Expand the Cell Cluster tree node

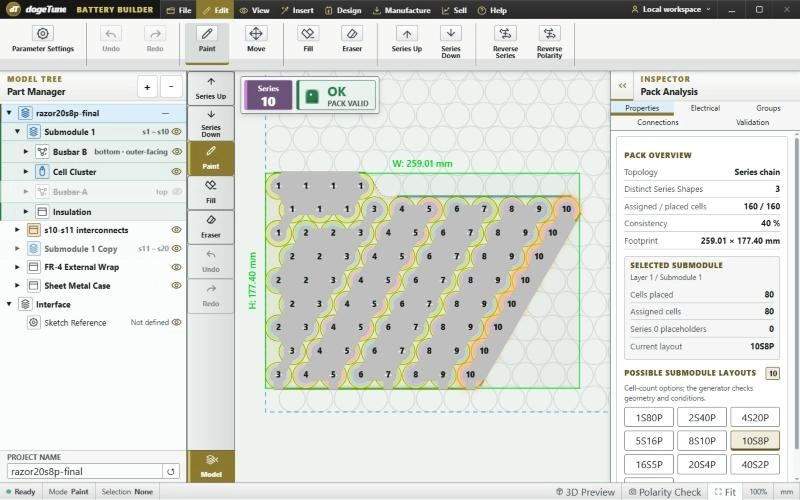[x=26, y=171]
